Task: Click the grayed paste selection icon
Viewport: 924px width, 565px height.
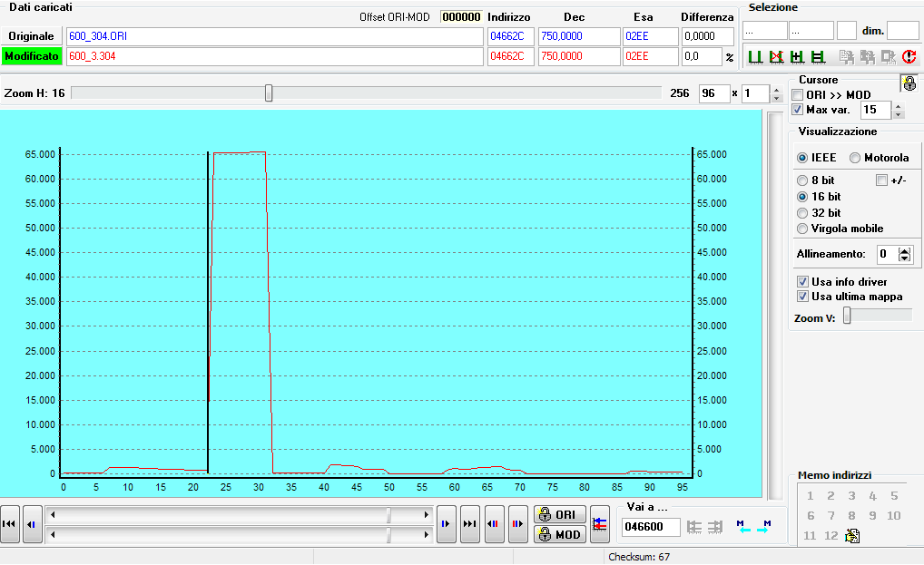Action: (868, 56)
